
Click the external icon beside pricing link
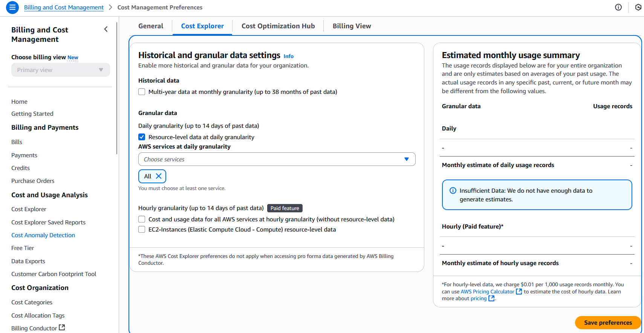coord(491,298)
